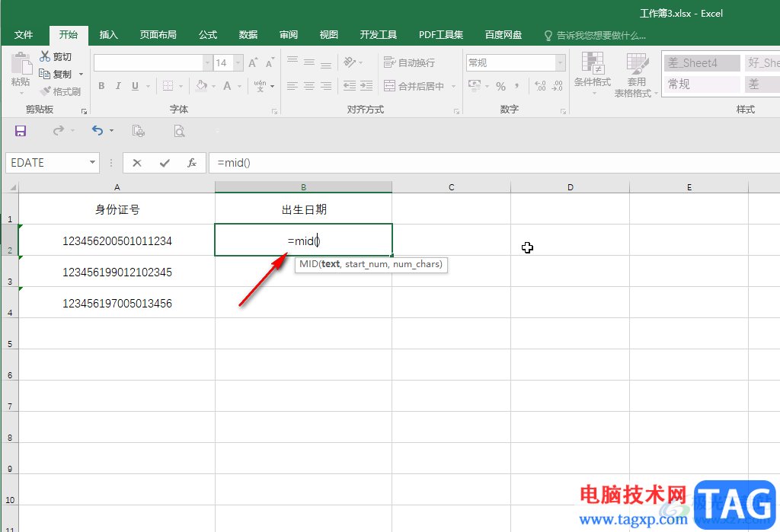Click Tell me (告诉我您想要做什么) search box
The width and height of the screenshot is (780, 532).
(x=596, y=35)
